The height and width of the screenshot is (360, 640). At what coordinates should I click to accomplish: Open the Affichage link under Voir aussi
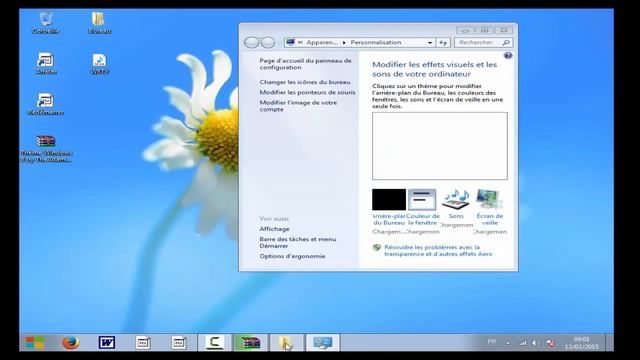274,229
